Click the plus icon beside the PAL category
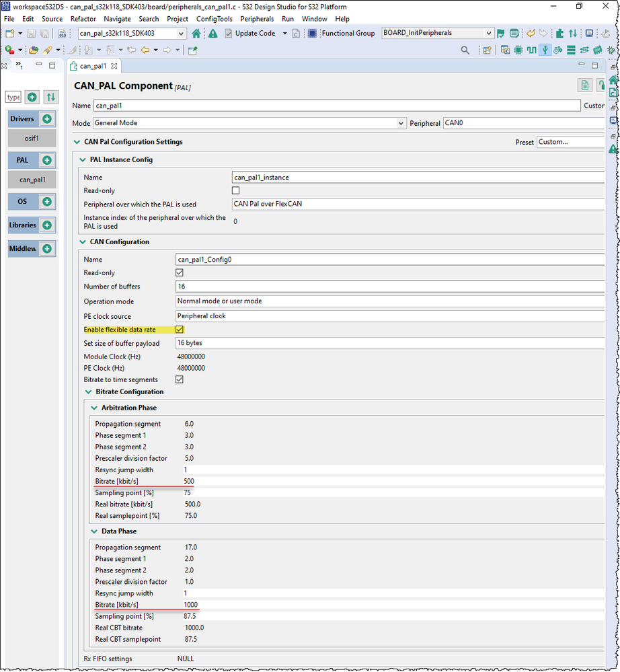 point(47,161)
